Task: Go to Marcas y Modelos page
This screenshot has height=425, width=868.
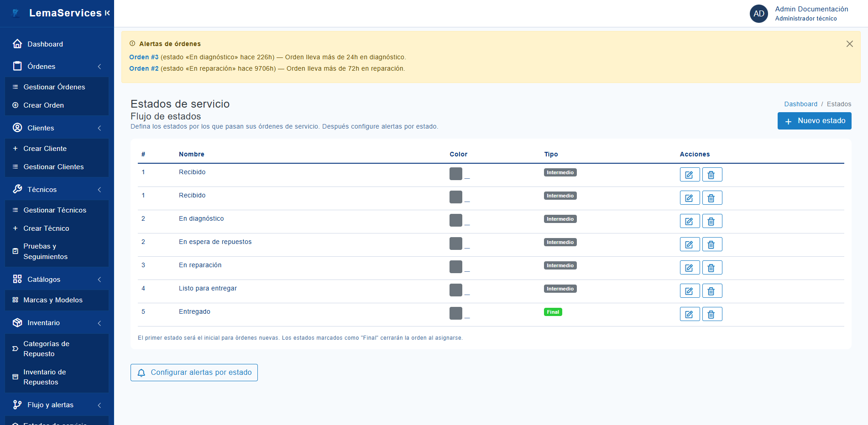Action: [53, 300]
